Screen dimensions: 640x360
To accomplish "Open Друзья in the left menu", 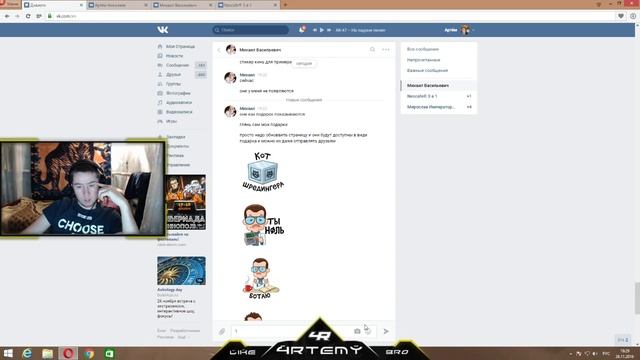I will [173, 75].
